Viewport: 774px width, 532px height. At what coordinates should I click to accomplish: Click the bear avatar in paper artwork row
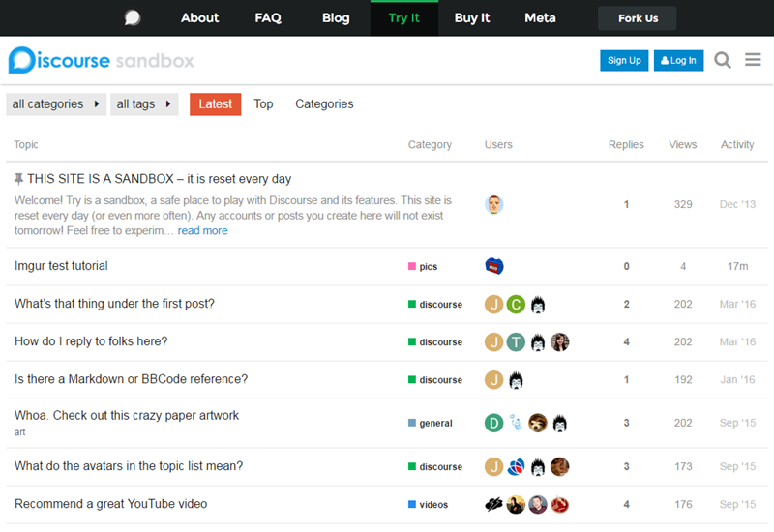pyautogui.click(x=538, y=423)
